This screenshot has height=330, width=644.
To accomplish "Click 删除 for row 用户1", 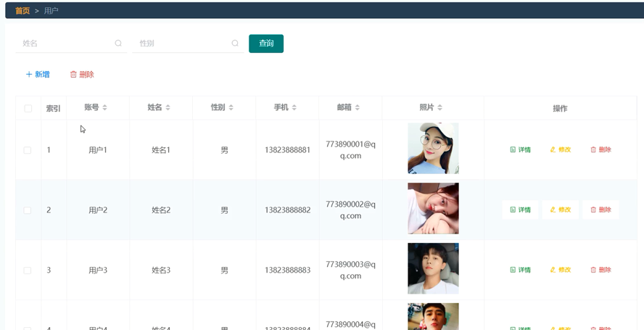I will [x=601, y=149].
